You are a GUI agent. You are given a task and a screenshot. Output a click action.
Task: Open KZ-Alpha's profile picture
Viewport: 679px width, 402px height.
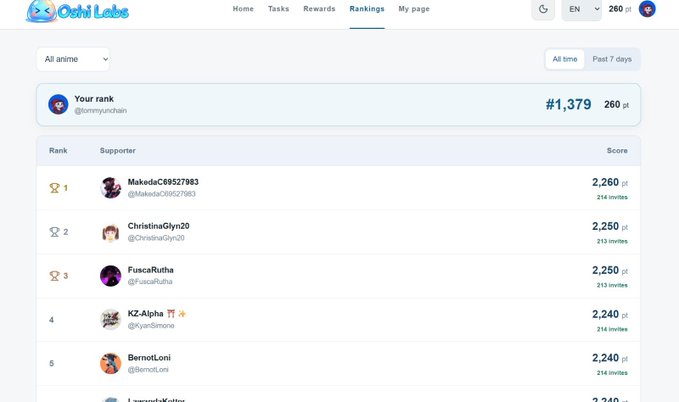point(110,320)
